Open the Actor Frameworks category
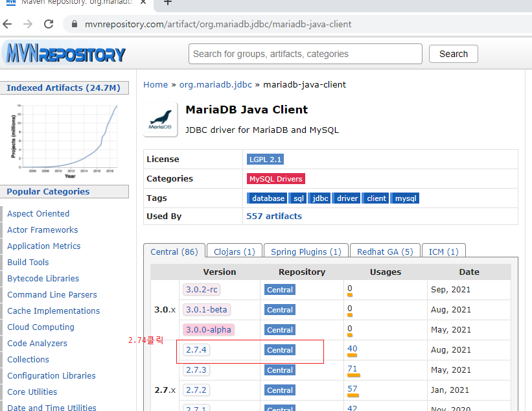Screen dimensions: 532x411 pos(42,229)
